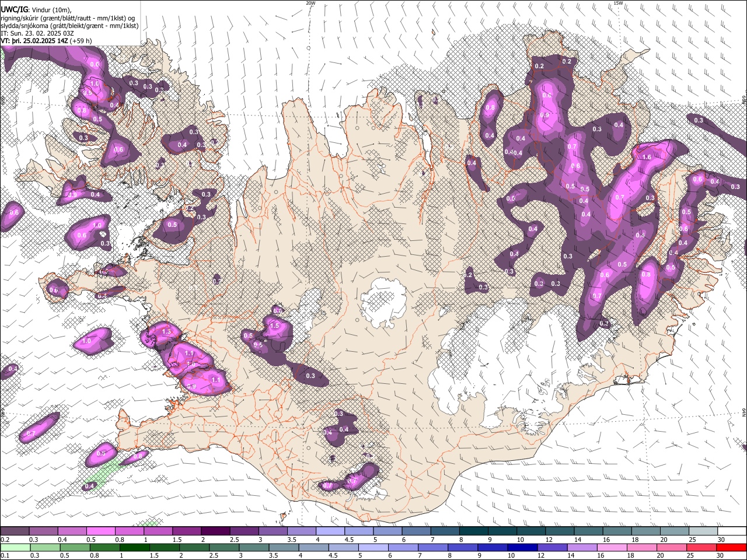Click the UWC/IG title text

click(x=13, y=10)
